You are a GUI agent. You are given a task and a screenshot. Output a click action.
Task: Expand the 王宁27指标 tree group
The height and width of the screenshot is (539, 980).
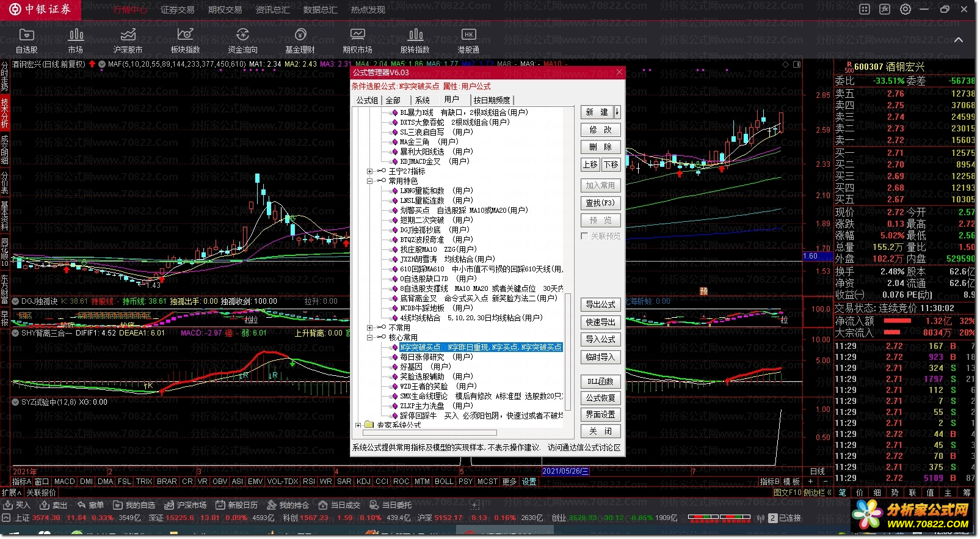tap(370, 171)
